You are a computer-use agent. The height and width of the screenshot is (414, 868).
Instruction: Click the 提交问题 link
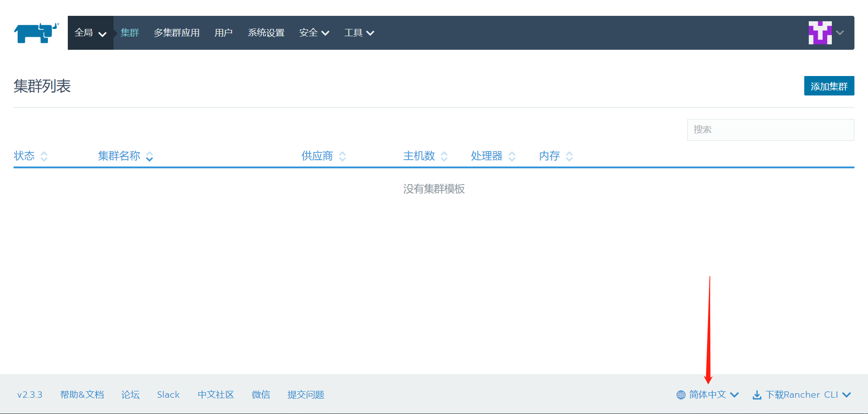pos(306,395)
